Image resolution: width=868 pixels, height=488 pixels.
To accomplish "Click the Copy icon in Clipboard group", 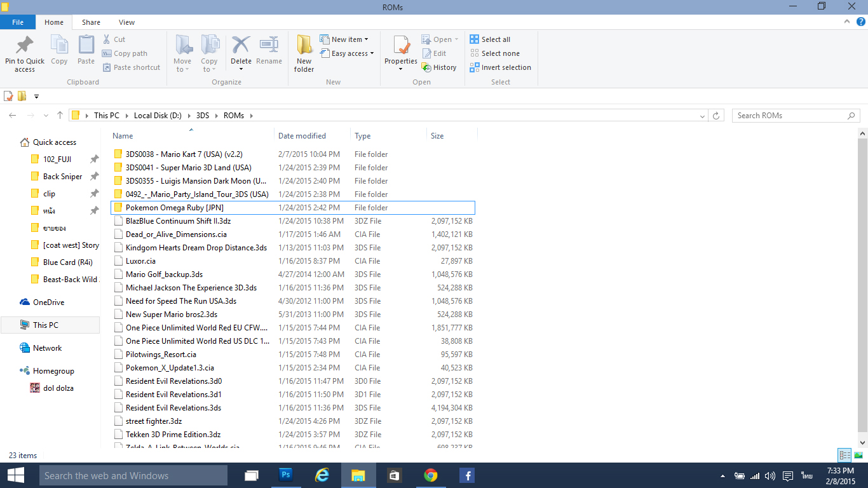I will [x=59, y=45].
